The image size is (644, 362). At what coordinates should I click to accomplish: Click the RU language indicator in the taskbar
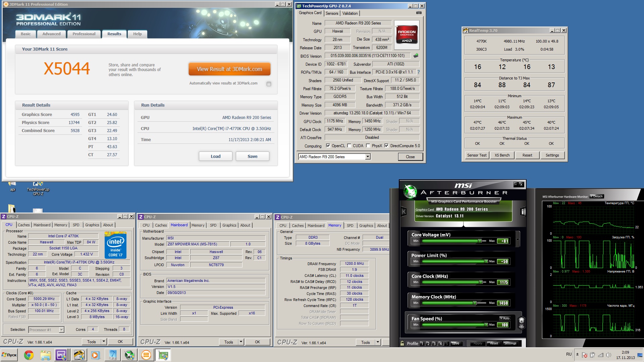tap(569, 354)
